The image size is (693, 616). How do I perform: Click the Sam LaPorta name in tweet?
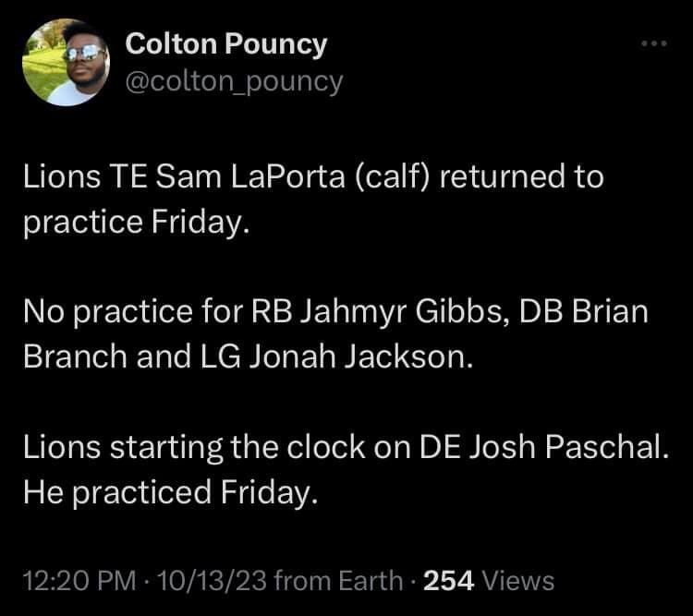[250, 176]
